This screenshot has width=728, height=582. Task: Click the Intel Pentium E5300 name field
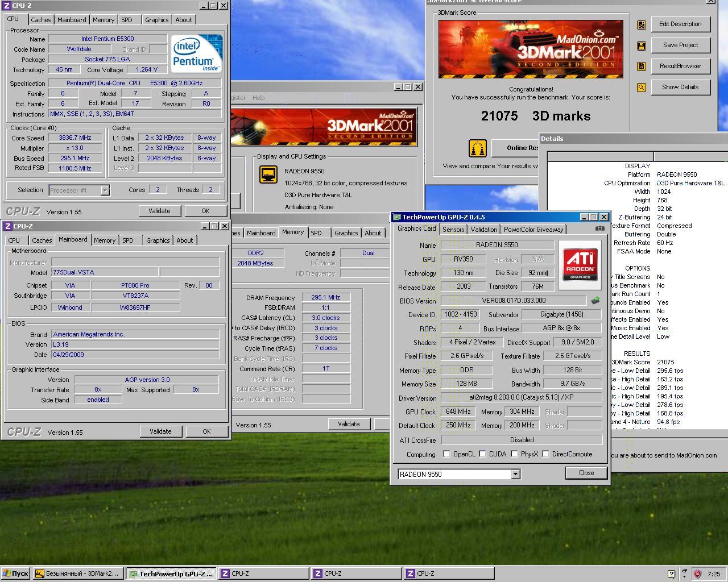point(107,39)
